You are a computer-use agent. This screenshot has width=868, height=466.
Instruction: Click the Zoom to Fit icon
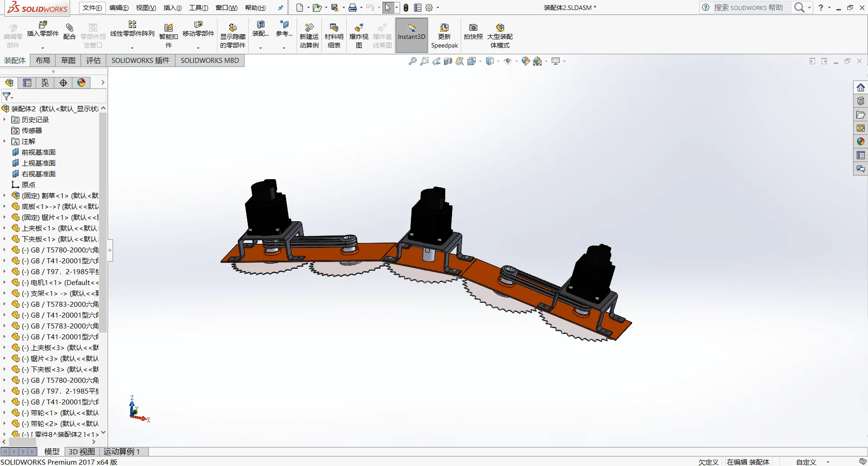tap(413, 61)
